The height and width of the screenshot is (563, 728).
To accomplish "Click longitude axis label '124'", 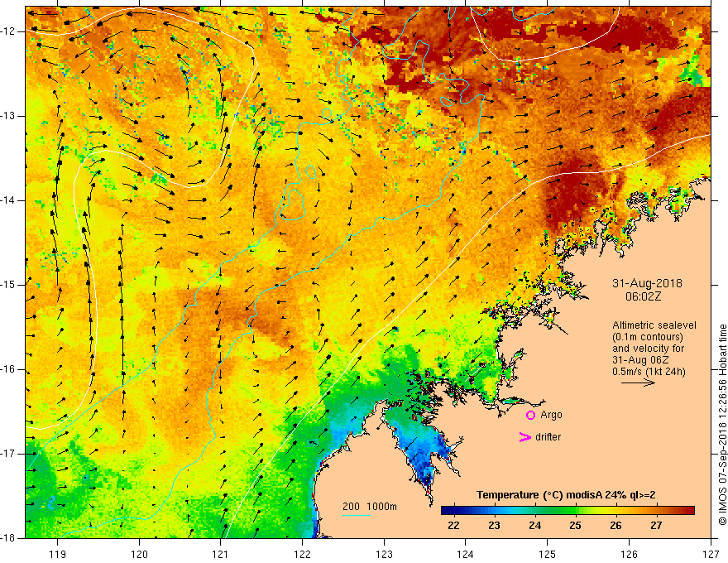I will pyautogui.click(x=466, y=555).
